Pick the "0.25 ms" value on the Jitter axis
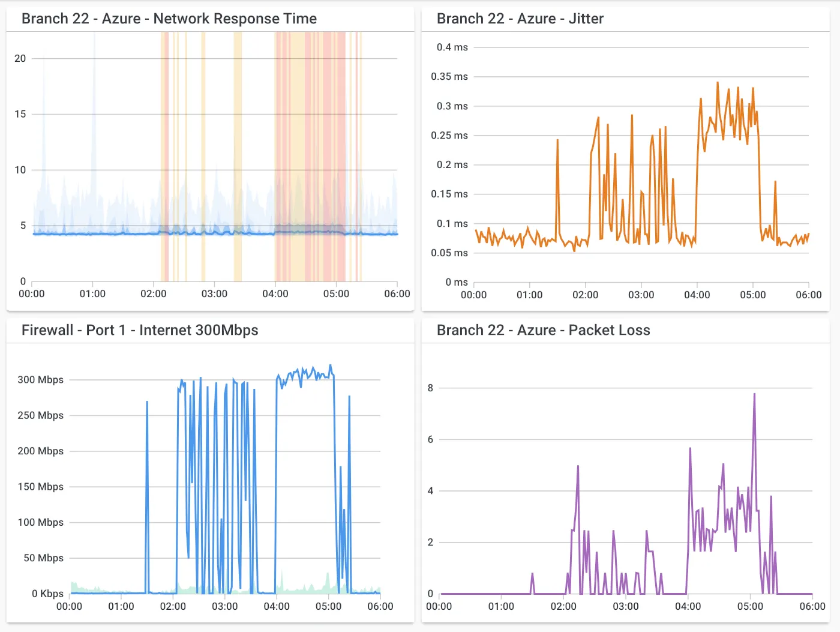 pos(449,136)
